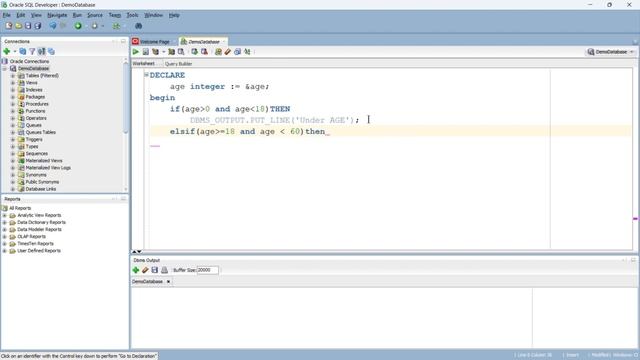The height and width of the screenshot is (360, 640).
Task: Collapse the DECLARE code block fold marker
Action: coord(146,75)
